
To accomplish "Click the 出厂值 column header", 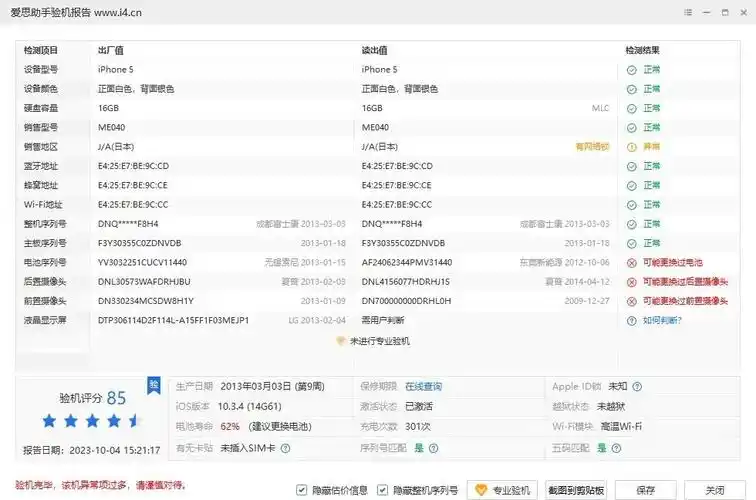I will tap(110, 50).
